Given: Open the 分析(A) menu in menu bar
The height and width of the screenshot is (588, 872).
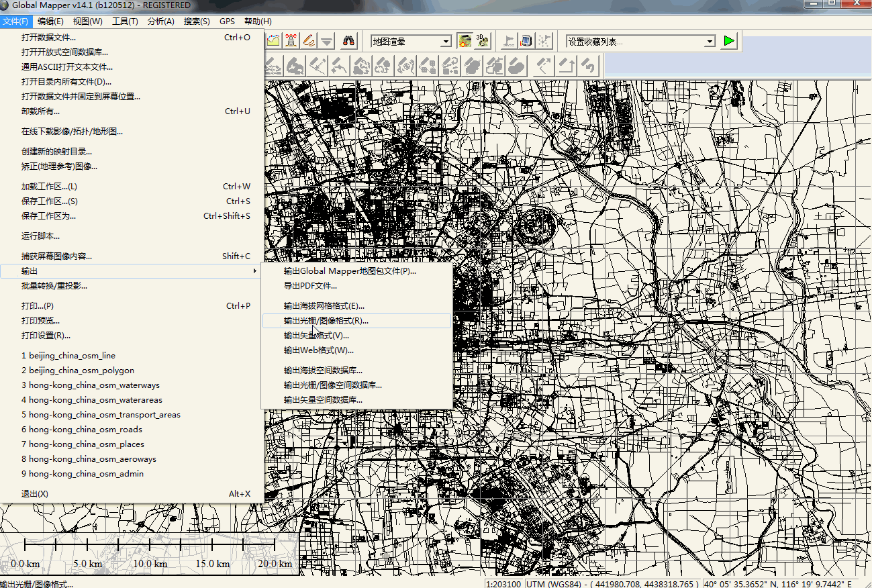Looking at the screenshot, I should 160,21.
